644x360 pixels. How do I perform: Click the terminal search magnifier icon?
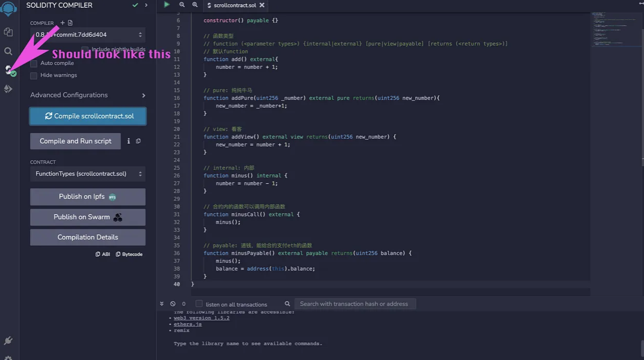(287, 304)
